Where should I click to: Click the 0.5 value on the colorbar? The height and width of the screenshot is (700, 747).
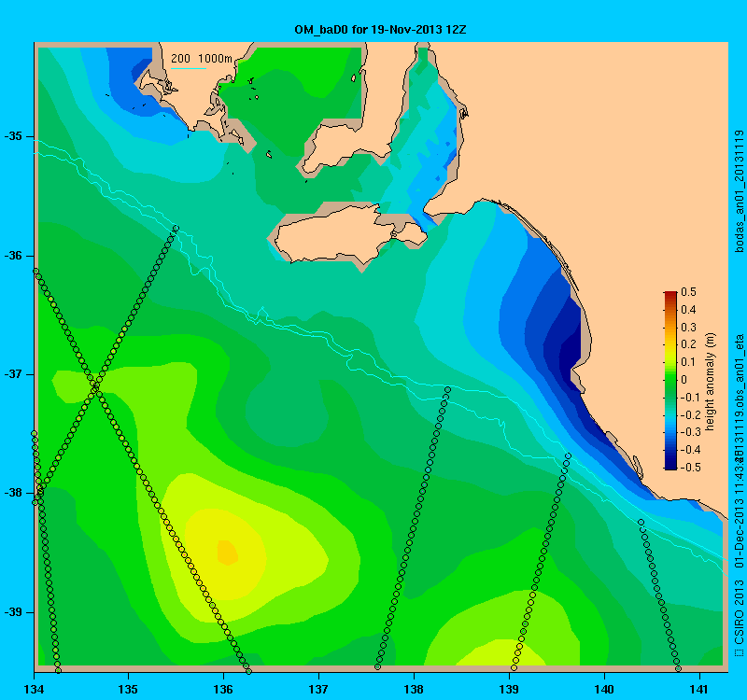pos(688,292)
